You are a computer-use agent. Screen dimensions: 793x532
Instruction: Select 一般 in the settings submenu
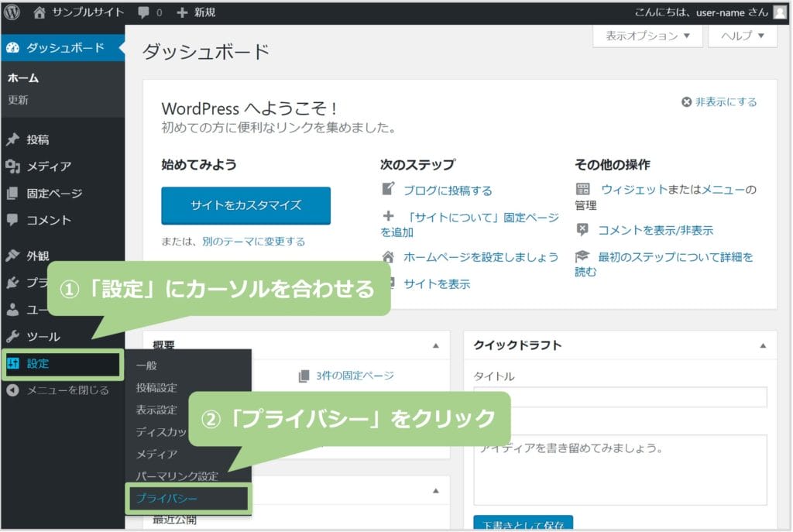146,366
